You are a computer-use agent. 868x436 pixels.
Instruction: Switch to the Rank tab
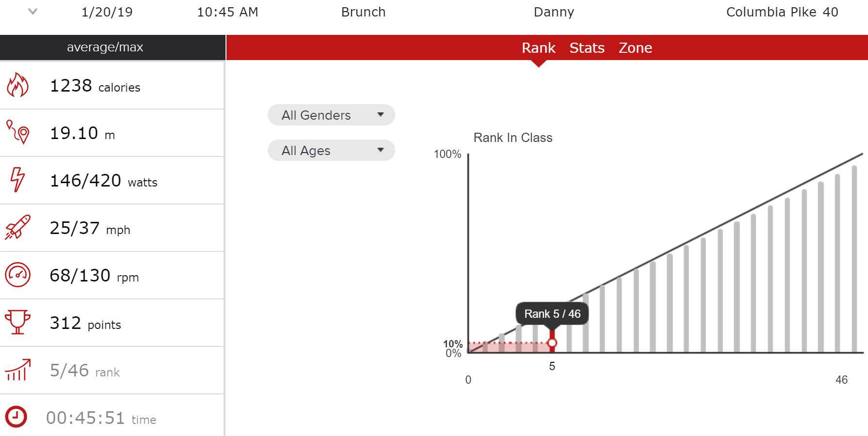pos(538,48)
